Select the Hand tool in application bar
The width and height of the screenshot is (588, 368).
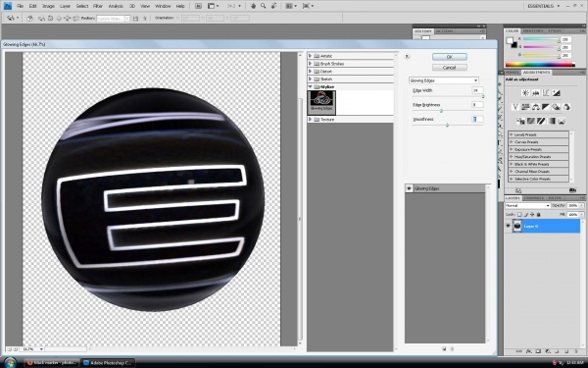253,6
